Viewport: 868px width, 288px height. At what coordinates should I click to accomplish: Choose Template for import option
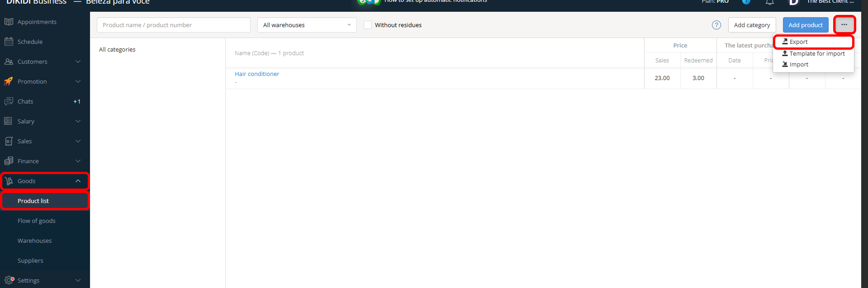(x=816, y=53)
